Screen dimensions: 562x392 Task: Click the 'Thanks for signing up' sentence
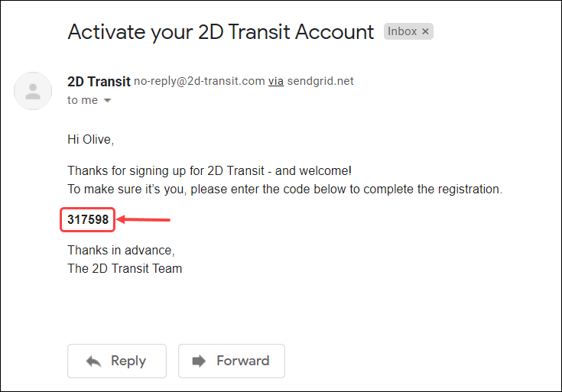tap(210, 170)
